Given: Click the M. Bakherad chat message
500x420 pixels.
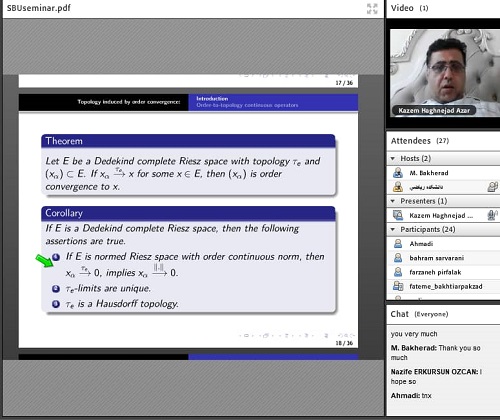Looking at the screenshot, I should tap(435, 353).
